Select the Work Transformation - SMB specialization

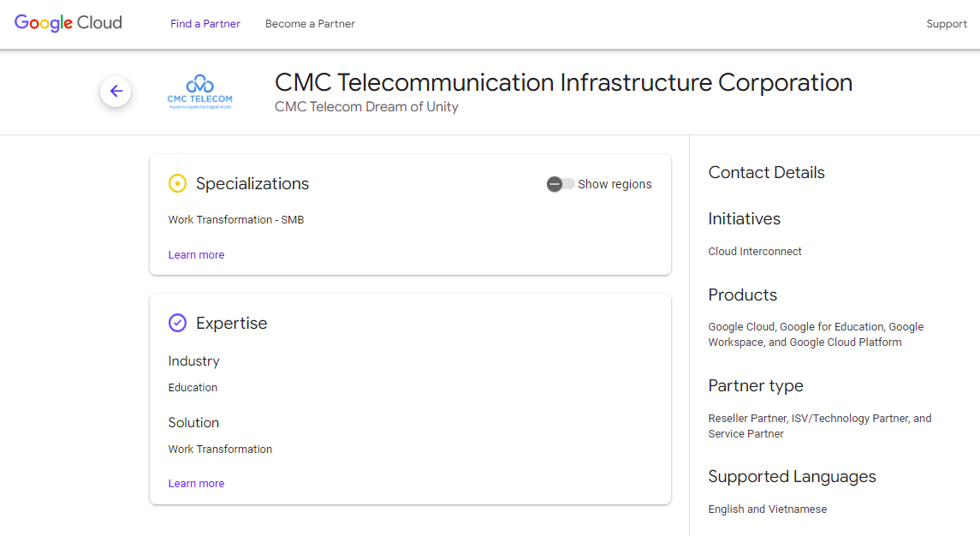click(x=236, y=220)
